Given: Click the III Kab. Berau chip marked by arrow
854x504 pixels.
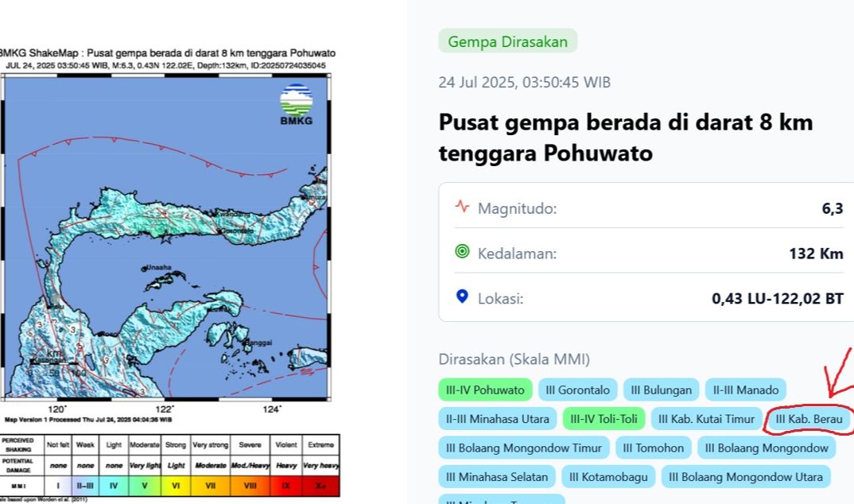Looking at the screenshot, I should (809, 419).
